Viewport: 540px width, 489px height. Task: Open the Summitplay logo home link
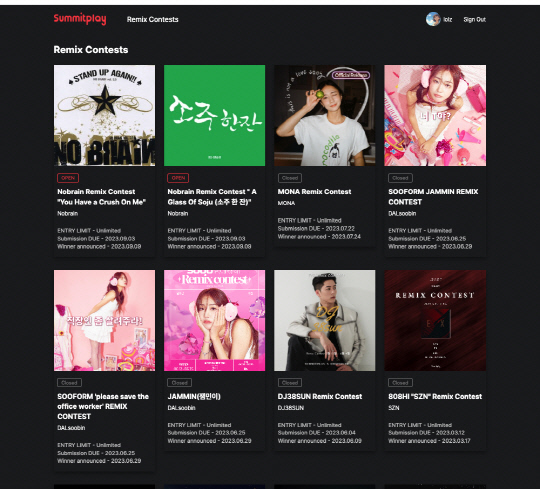coord(80,19)
